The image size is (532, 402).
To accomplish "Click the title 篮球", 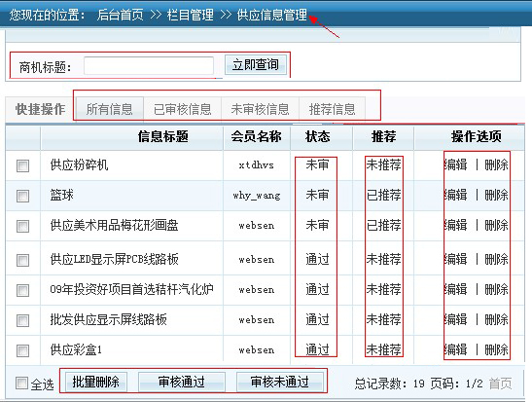I will [61, 195].
